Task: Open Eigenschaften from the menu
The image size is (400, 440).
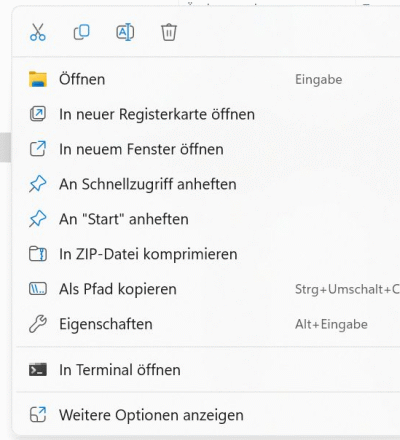Action: tap(207, 324)
